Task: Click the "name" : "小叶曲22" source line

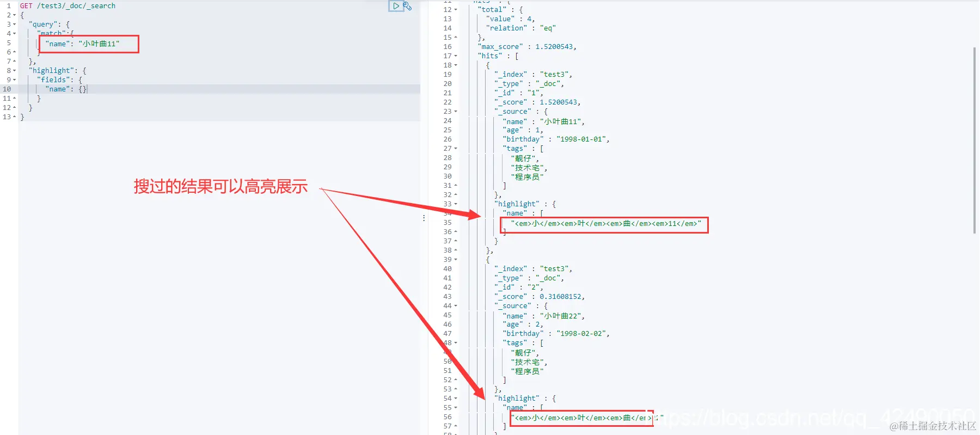Action: click(x=543, y=316)
